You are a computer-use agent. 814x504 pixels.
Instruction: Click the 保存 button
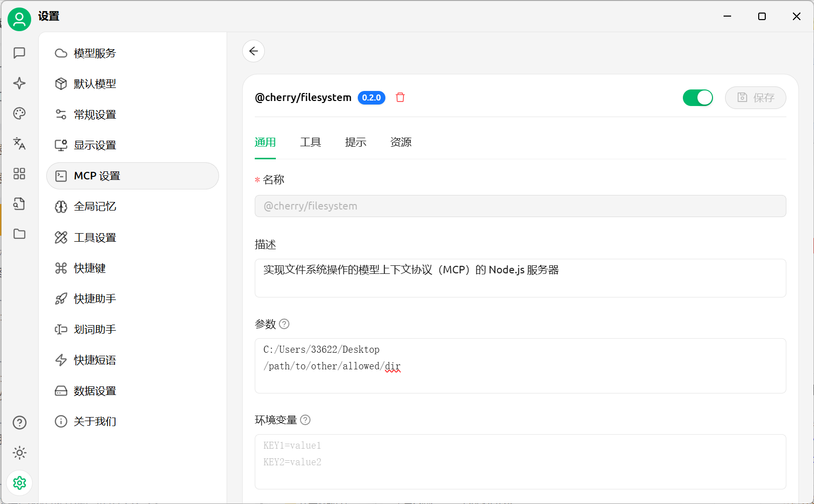755,97
